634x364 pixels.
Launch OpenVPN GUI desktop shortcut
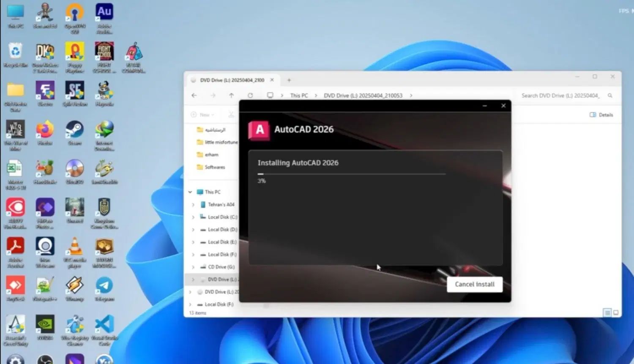[x=75, y=19]
